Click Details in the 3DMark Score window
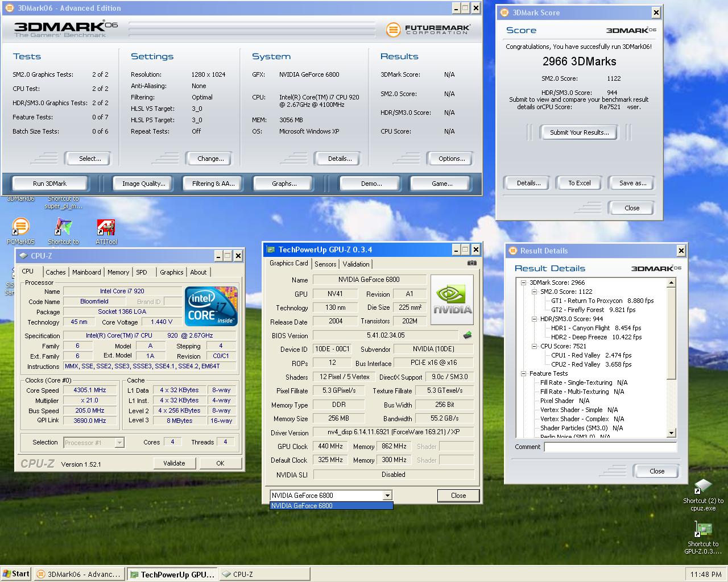The height and width of the screenshot is (582, 728). [528, 183]
